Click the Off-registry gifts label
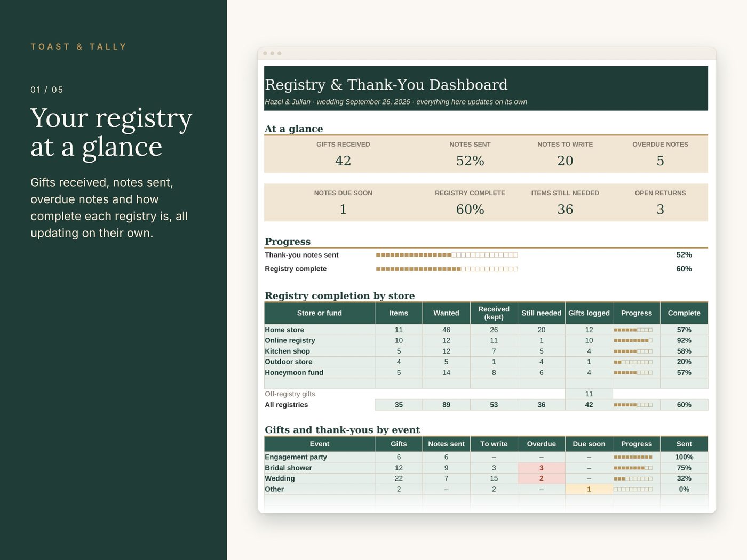747x560 pixels. point(290,394)
